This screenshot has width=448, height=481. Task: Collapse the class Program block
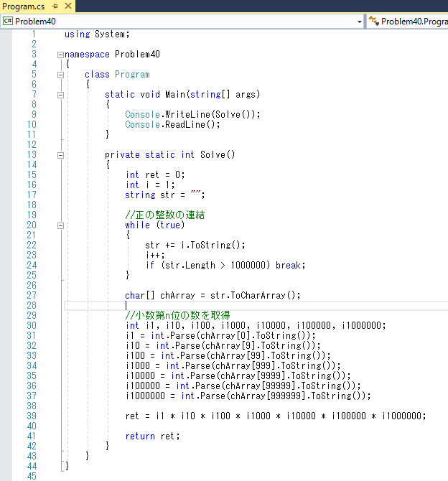(x=60, y=75)
